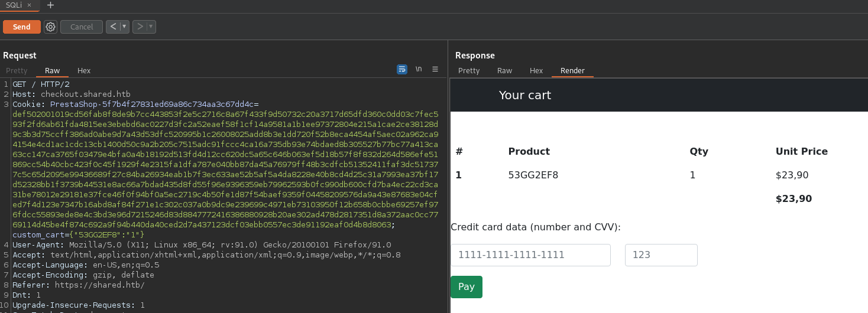Go back to previous request in history
The image size is (868, 313).
pos(113,27)
